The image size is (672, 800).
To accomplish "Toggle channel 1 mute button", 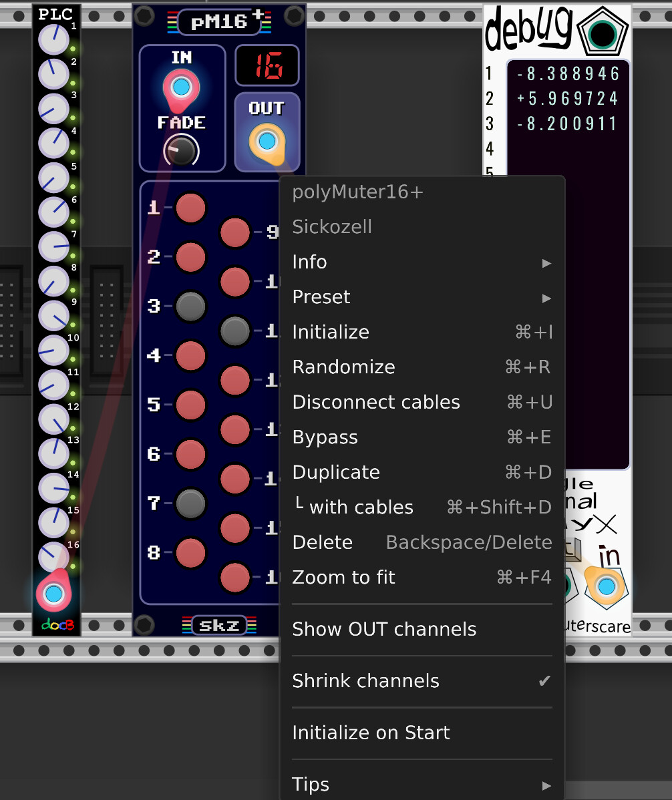I will 190,208.
